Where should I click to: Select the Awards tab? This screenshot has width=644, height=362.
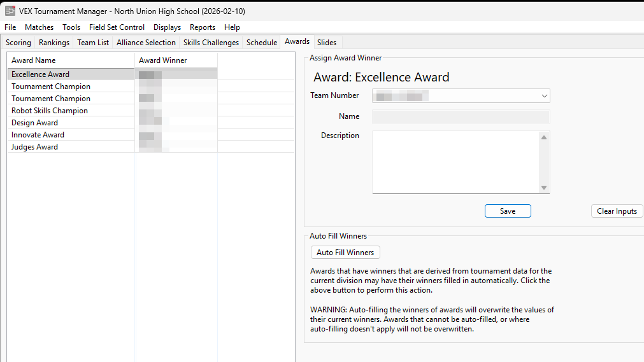pos(297,42)
